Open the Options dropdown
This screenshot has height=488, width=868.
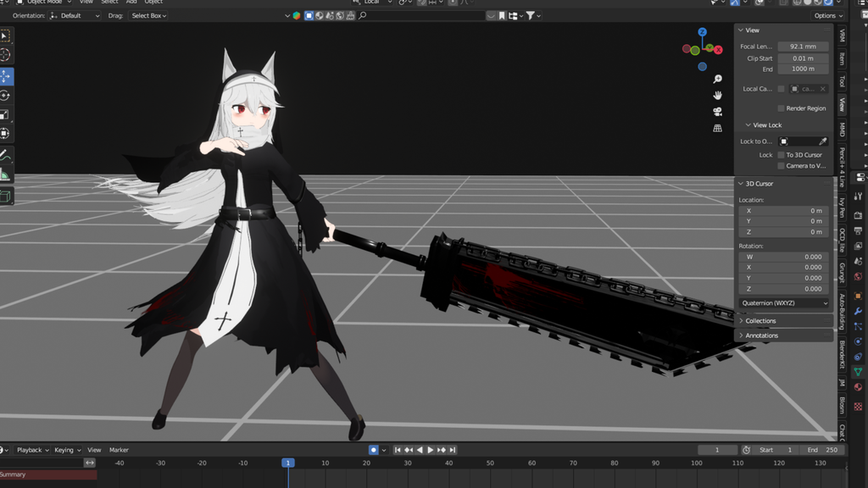(829, 15)
